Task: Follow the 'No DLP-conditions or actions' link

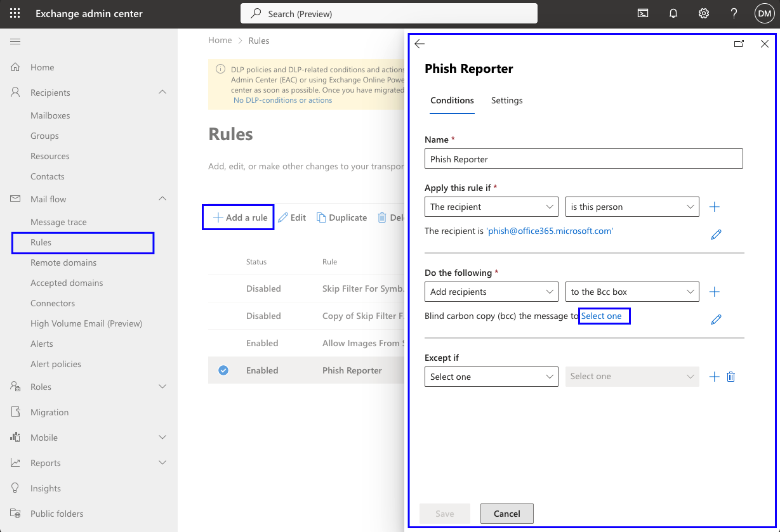Action: click(282, 100)
